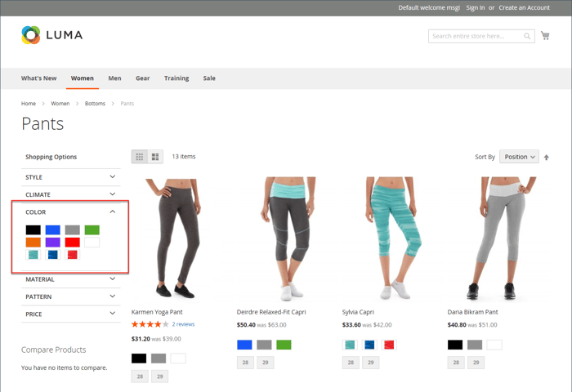Viewport: 572px width, 392px height.
Task: Open Daria Bikram Pant product image
Action: coord(500,238)
